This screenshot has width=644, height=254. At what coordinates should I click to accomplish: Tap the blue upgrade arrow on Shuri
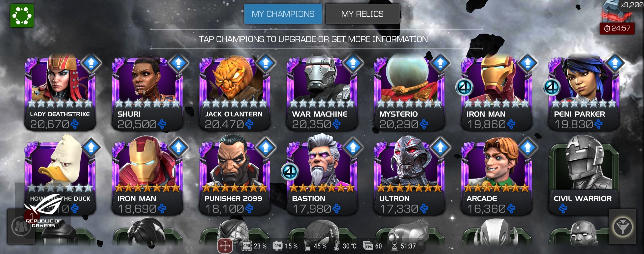[179, 63]
